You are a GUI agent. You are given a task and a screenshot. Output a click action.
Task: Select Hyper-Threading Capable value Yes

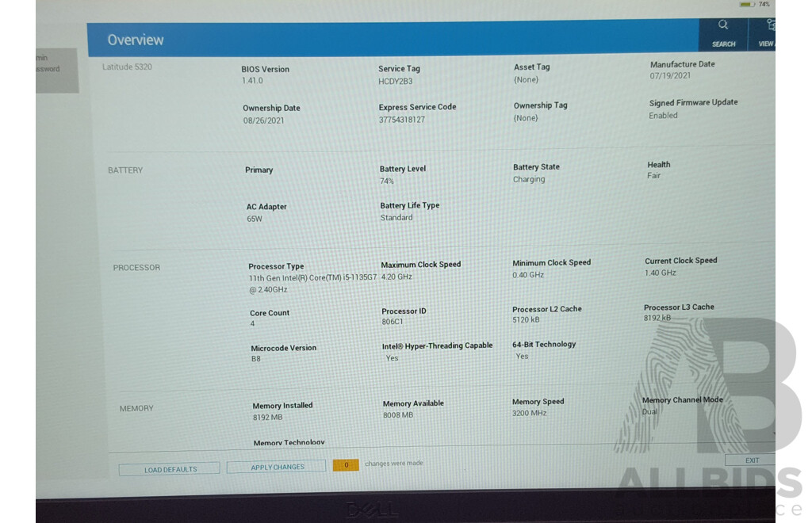tap(392, 358)
